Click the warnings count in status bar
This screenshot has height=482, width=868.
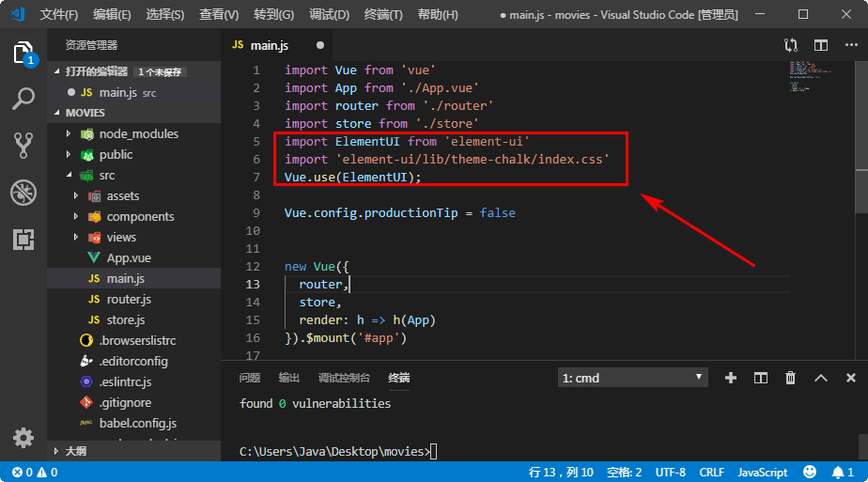48,472
